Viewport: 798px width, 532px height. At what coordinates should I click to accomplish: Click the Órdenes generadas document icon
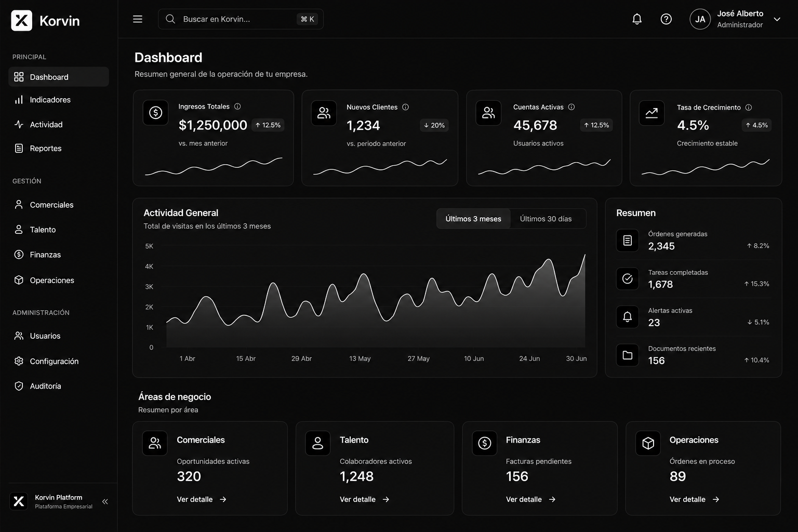628,241
